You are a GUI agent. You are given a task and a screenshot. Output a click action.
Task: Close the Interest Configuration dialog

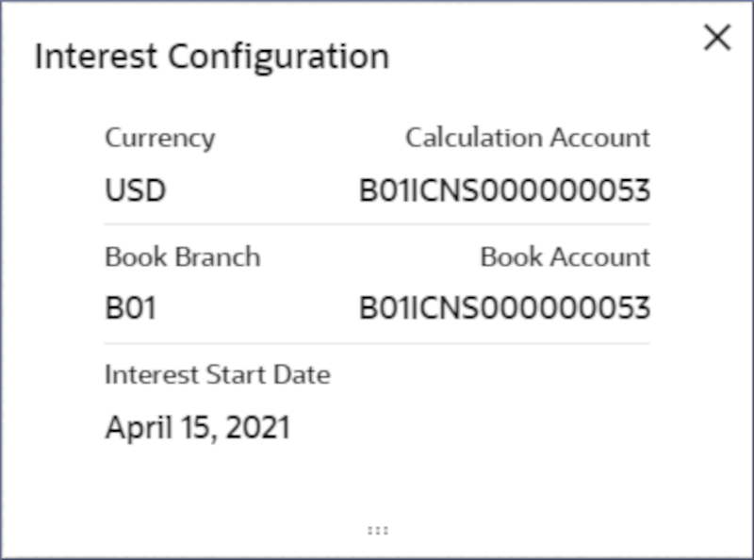(x=717, y=38)
